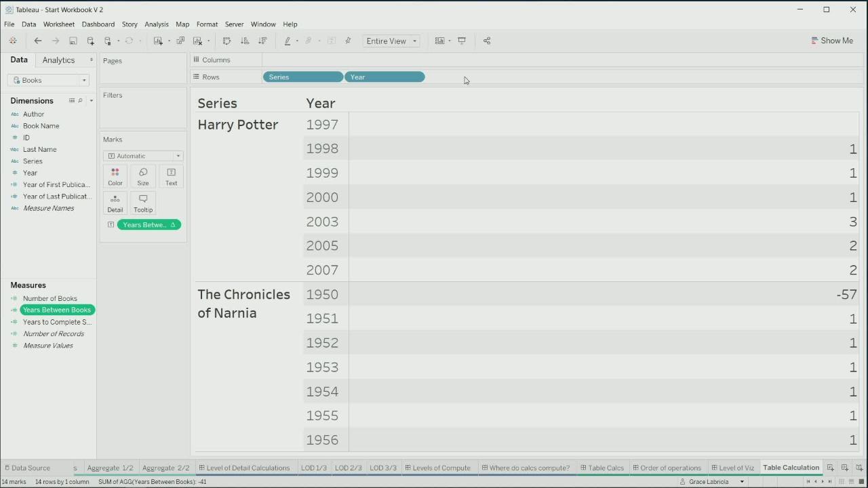Select the Book Name dimension field
Screen dimensions: 868x488
pyautogui.click(x=41, y=126)
